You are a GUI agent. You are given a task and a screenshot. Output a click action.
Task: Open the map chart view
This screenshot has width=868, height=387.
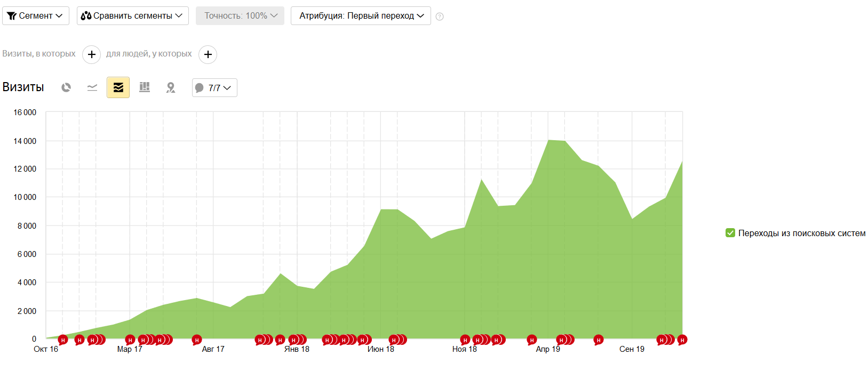pos(170,87)
